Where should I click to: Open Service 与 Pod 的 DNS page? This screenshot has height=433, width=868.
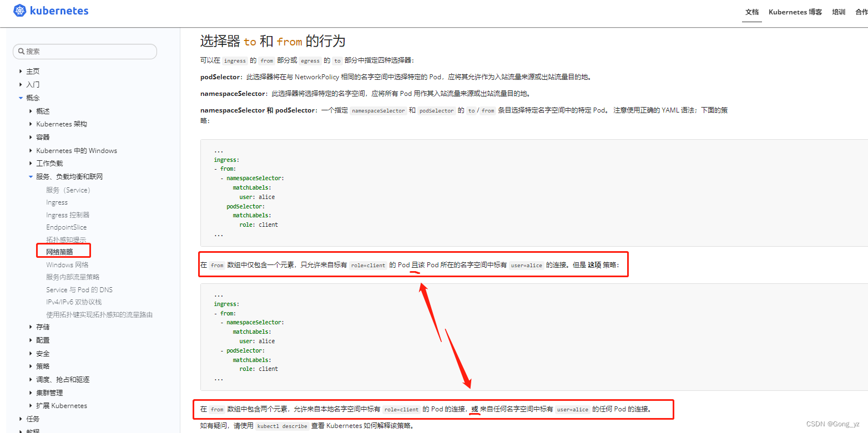(79, 290)
